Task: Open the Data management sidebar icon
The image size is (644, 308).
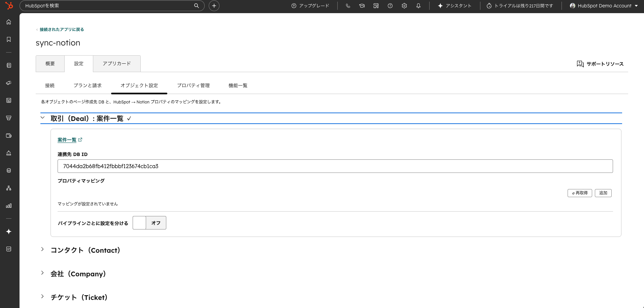Action: (x=9, y=171)
